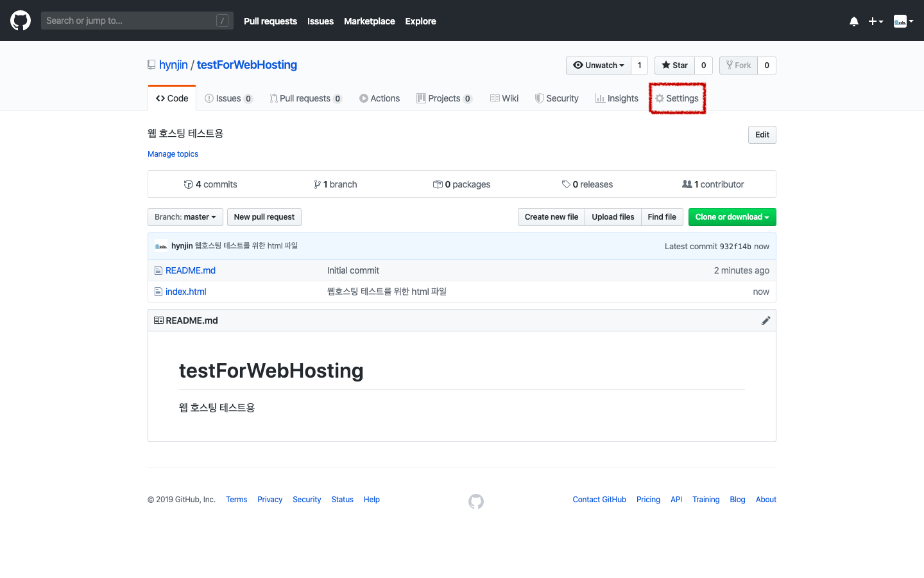Switch to the repository Issues tab
This screenshot has height=578, width=924.
(x=228, y=98)
